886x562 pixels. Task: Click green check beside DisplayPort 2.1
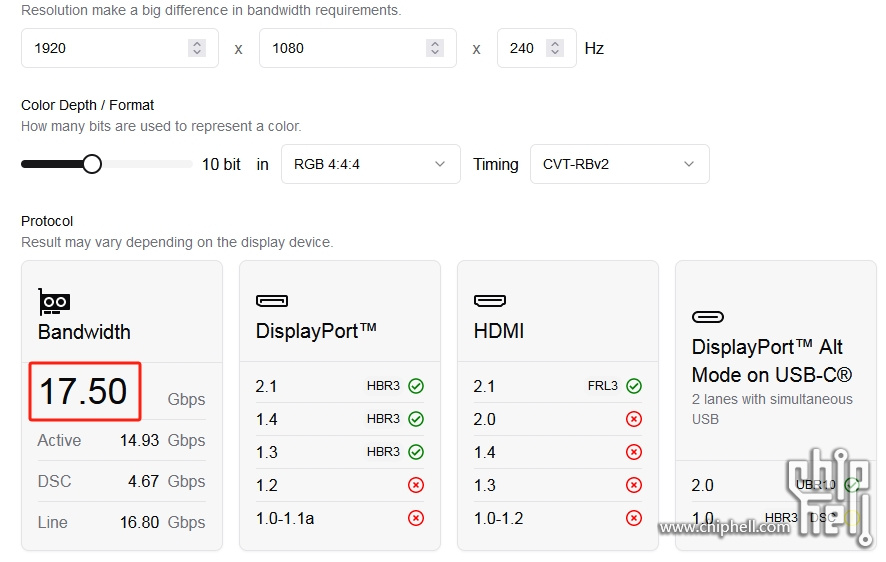(x=416, y=386)
